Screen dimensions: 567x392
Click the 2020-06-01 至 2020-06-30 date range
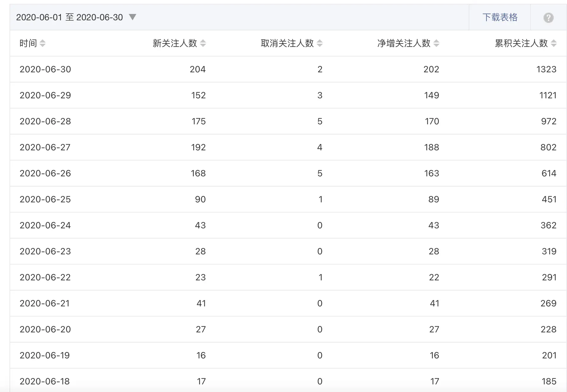69,17
